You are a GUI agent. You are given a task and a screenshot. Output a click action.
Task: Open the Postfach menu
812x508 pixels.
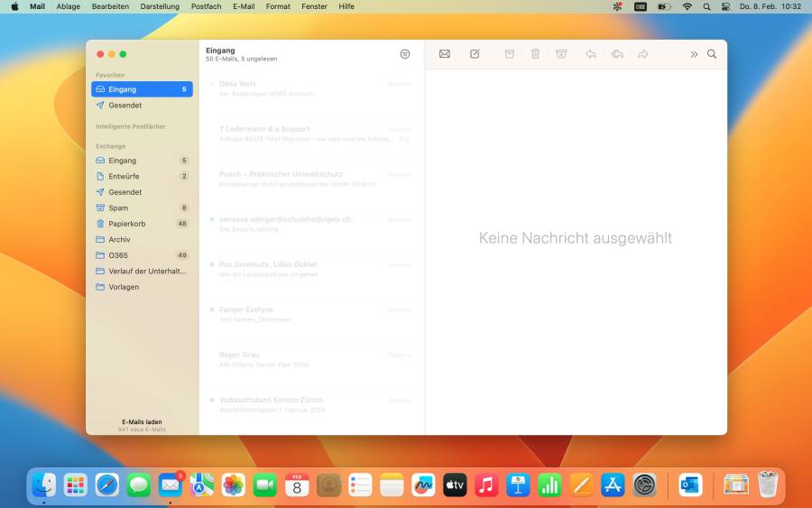click(x=206, y=6)
